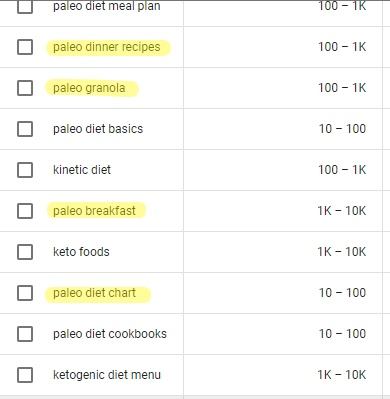This screenshot has height=399, width=390.
Task: Click the ketogenic diet menu keyword
Action: tap(107, 375)
